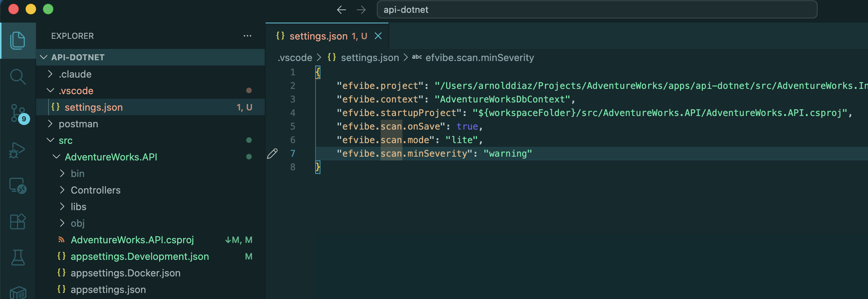Click the "efvibe.project" key on line 2
This screenshot has height=299, width=868.
tap(380, 86)
